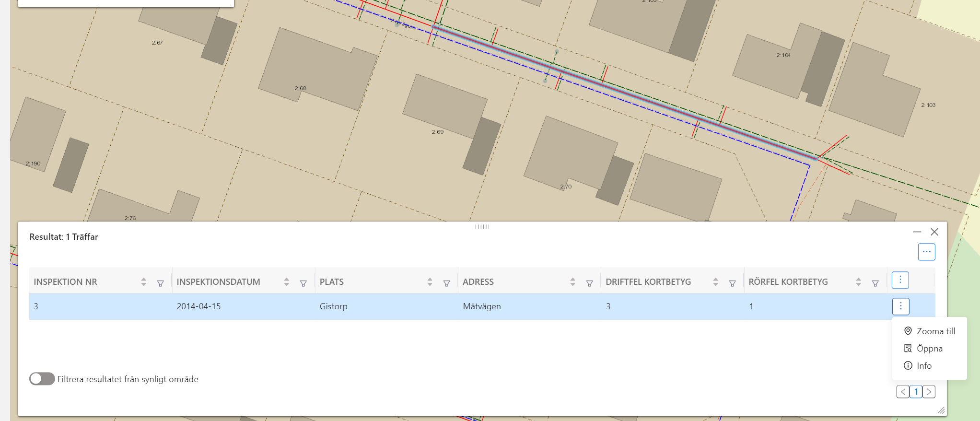
Task: Open the results panel ellipsis options button
Action: [926, 252]
